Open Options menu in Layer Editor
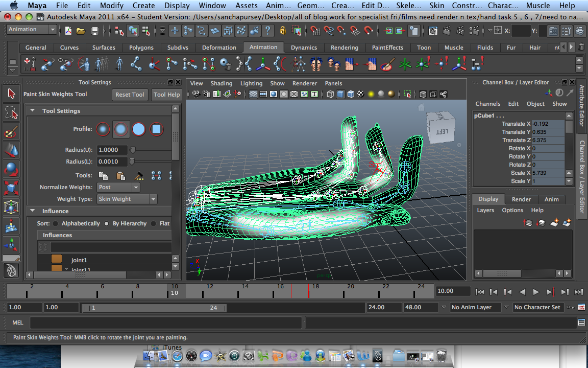 click(512, 210)
